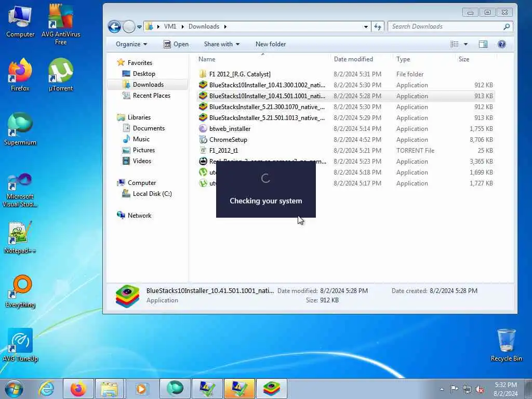
Task: Select the ChromeSetup file
Action: click(345, 139)
